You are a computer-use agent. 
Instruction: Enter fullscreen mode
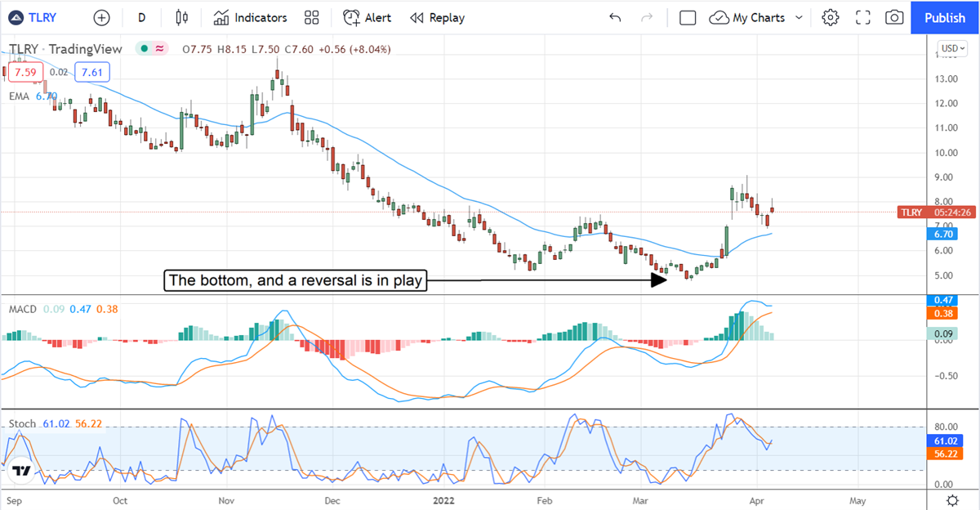click(862, 17)
